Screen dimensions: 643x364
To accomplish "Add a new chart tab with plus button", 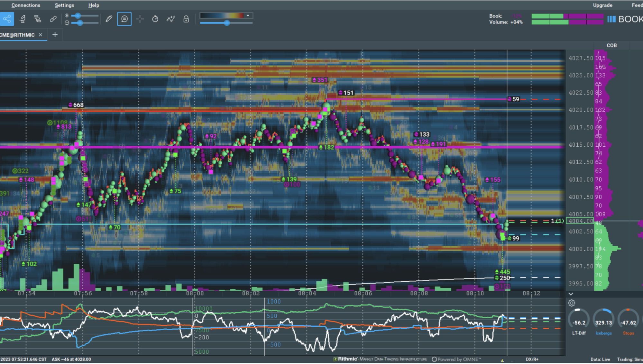I will [x=55, y=35].
